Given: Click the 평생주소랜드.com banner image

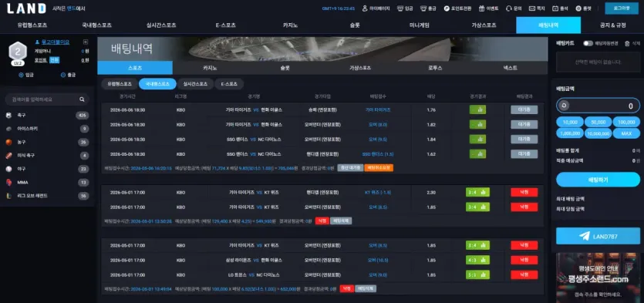Looking at the screenshot, I should 598,278.
